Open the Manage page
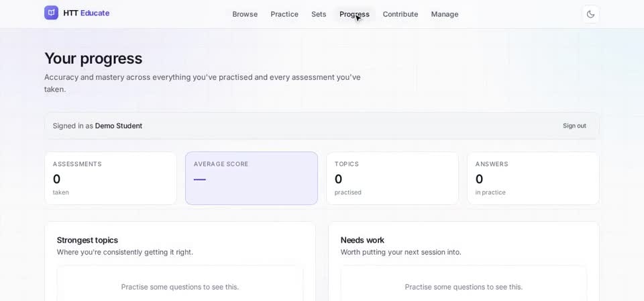Screen dimensions: 644x301 445,14
